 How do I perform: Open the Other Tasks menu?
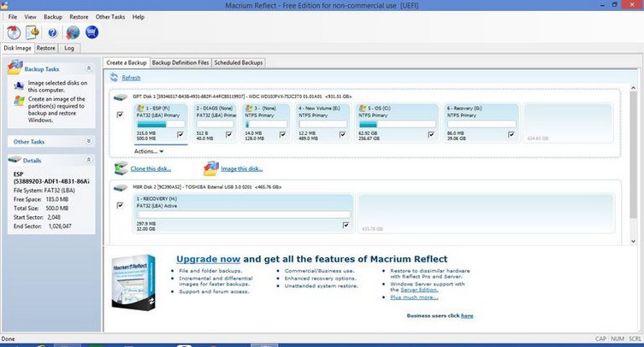click(110, 17)
